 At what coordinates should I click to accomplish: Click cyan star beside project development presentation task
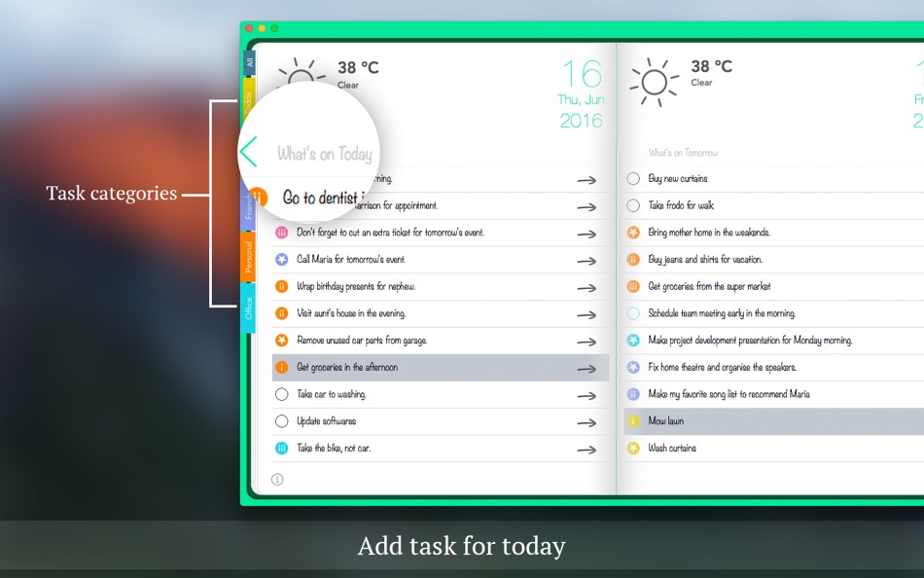633,341
